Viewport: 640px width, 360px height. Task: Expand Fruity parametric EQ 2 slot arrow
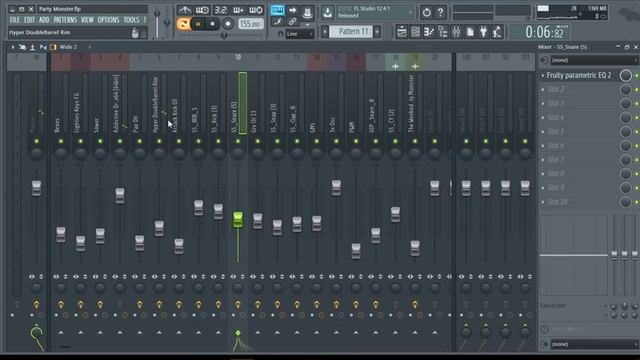(x=543, y=76)
